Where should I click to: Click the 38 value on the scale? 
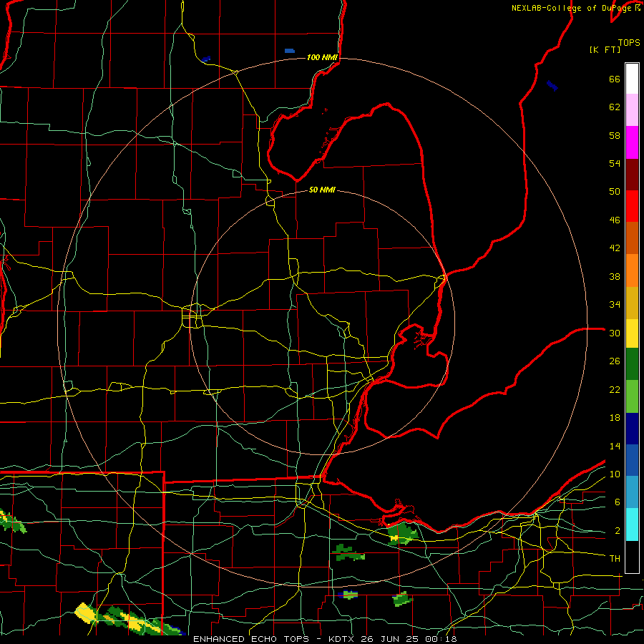click(x=615, y=276)
